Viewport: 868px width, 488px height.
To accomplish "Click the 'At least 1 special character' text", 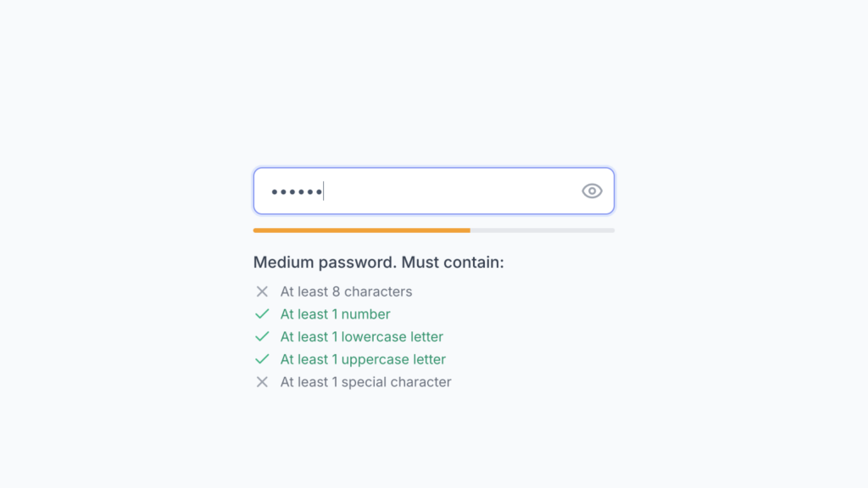I will pos(365,381).
